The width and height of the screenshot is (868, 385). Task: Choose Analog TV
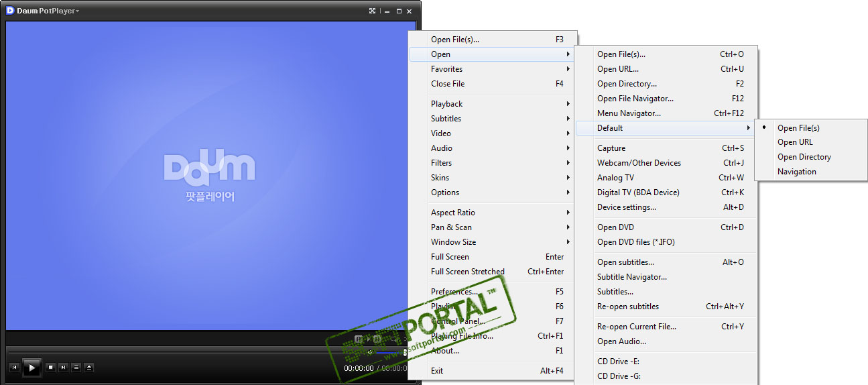point(666,178)
